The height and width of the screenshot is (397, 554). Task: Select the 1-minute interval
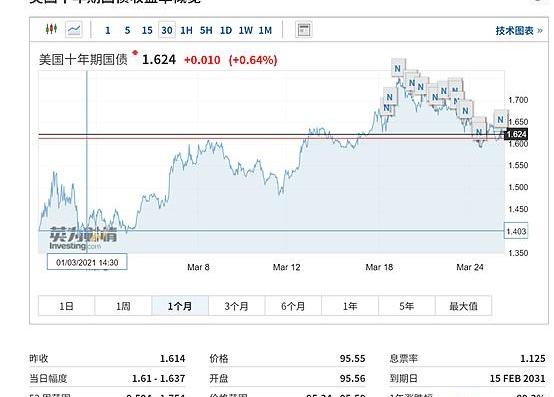click(108, 30)
